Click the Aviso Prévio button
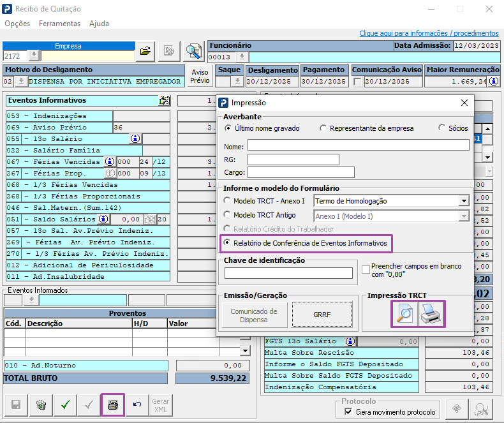This screenshot has width=504, height=423. click(x=200, y=76)
